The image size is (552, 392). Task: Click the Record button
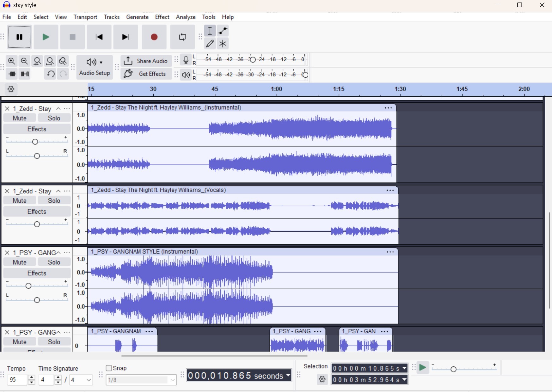tap(154, 37)
